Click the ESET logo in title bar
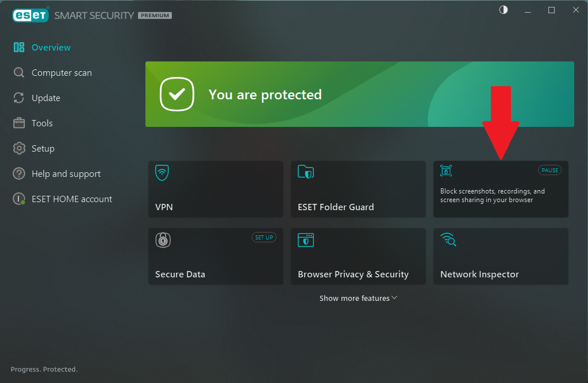 [30, 16]
